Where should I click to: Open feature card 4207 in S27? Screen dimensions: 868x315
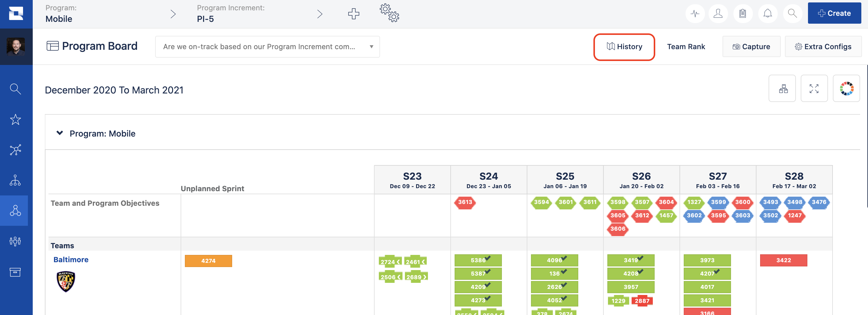click(707, 273)
